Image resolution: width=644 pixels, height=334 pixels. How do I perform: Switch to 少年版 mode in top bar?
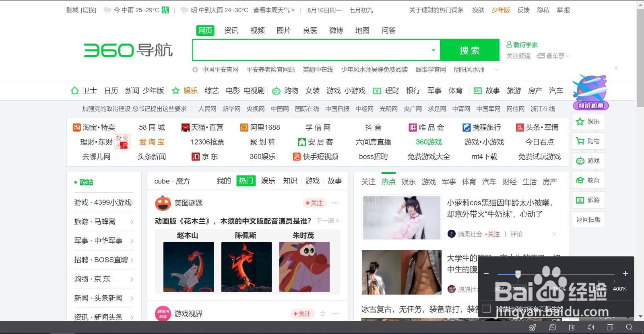[x=501, y=10]
